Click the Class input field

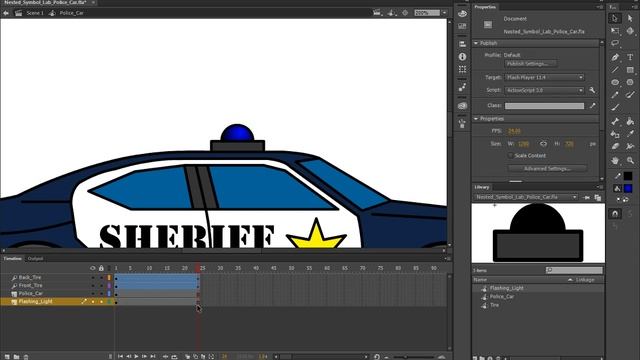[544, 106]
